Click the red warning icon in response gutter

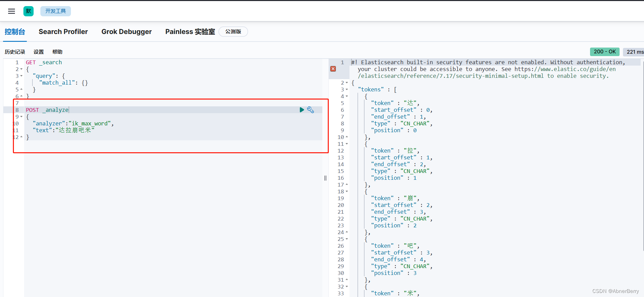tap(333, 69)
